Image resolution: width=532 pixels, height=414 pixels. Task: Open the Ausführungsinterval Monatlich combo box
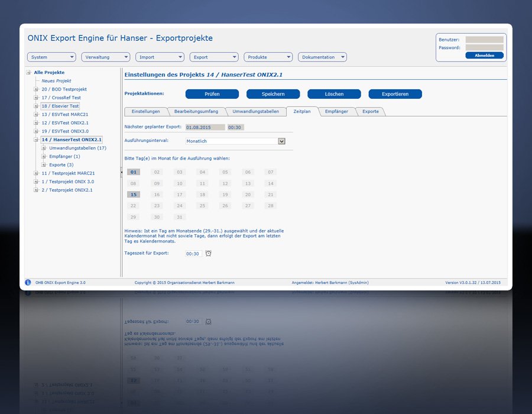coord(235,141)
